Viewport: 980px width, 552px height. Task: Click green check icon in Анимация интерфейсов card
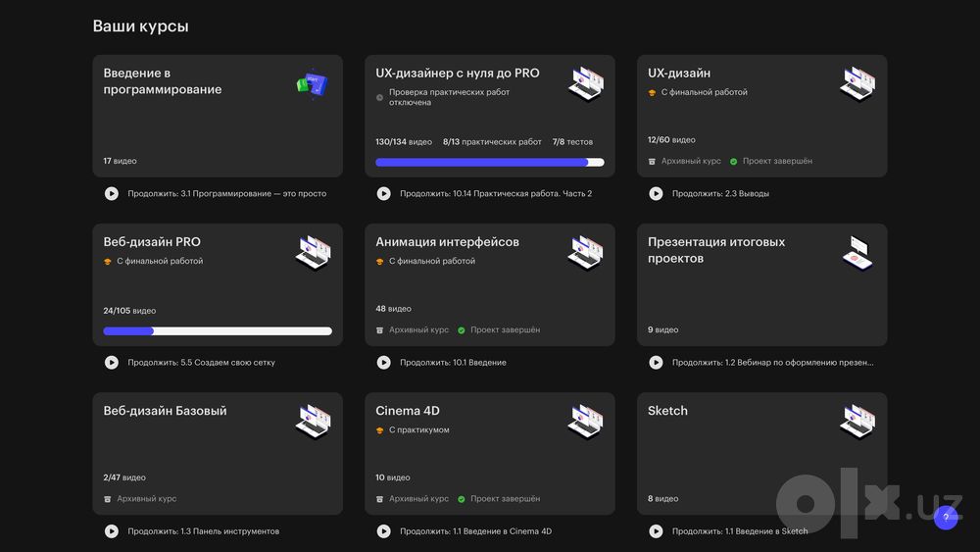pyautogui.click(x=462, y=330)
